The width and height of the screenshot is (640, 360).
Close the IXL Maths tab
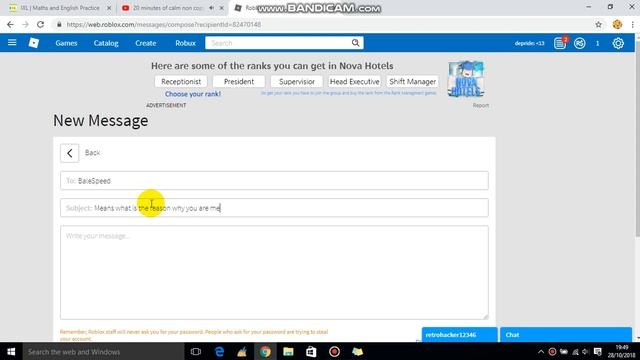click(x=109, y=8)
